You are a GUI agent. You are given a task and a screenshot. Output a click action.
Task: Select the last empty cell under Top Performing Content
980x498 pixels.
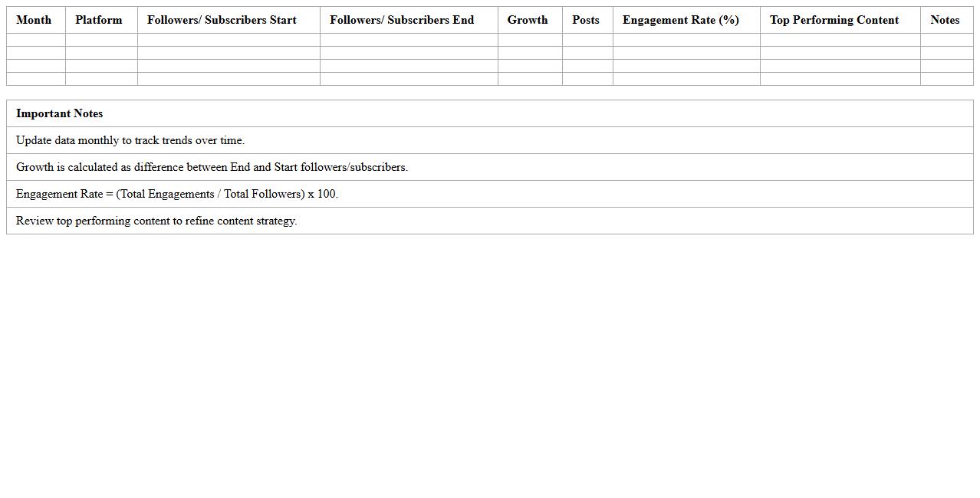(840, 79)
